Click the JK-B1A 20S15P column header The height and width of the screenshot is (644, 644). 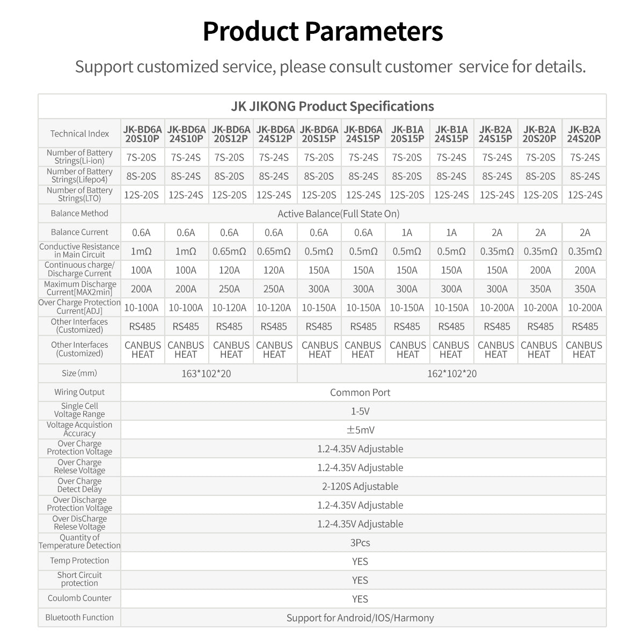coord(407,134)
